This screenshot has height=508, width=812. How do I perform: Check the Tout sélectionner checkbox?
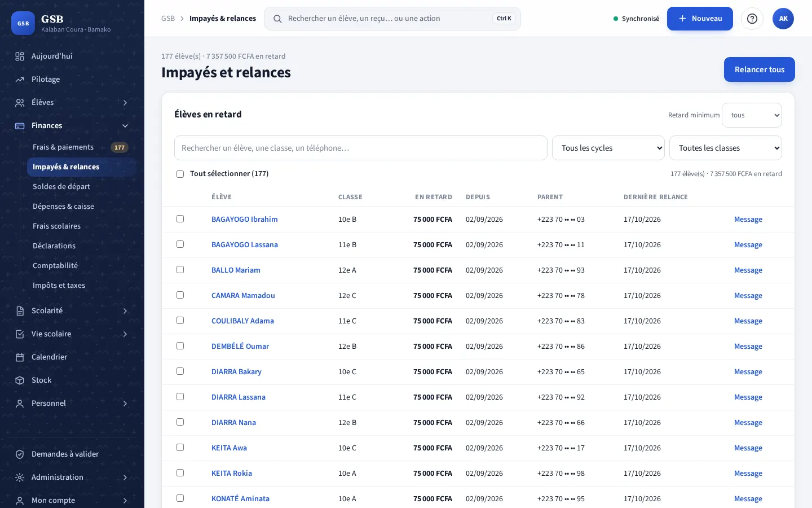180,174
